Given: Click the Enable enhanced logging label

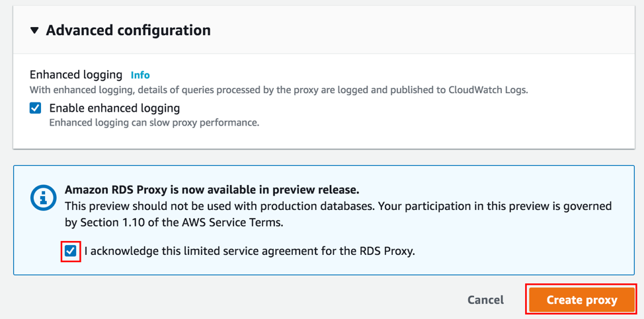Looking at the screenshot, I should pos(114,108).
